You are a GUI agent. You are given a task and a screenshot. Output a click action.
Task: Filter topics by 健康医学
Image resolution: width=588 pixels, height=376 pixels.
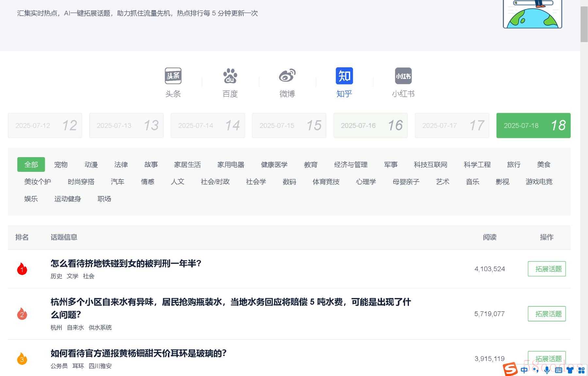click(x=274, y=165)
